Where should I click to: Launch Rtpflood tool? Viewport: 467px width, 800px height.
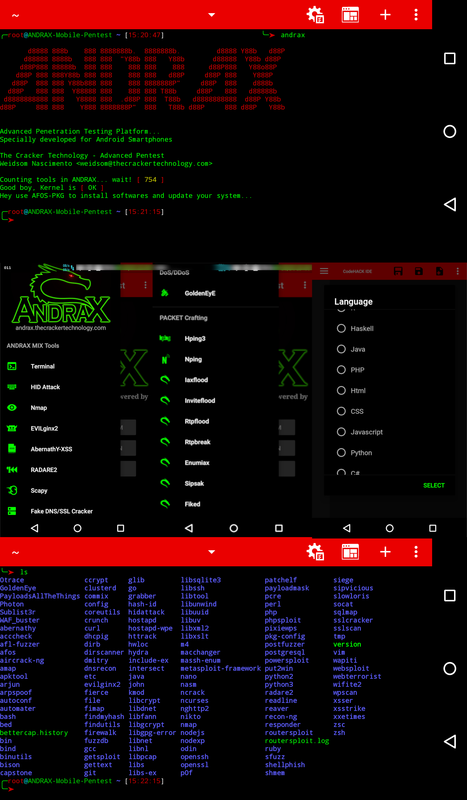(196, 421)
